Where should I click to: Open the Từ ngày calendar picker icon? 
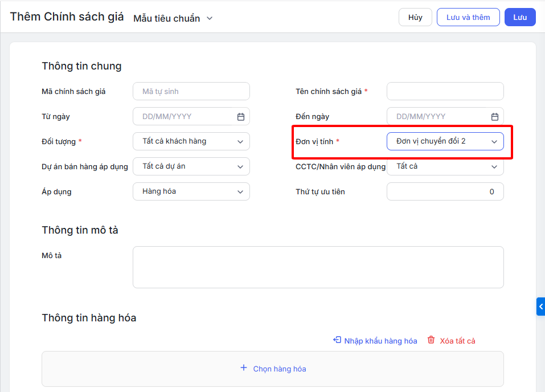point(240,117)
